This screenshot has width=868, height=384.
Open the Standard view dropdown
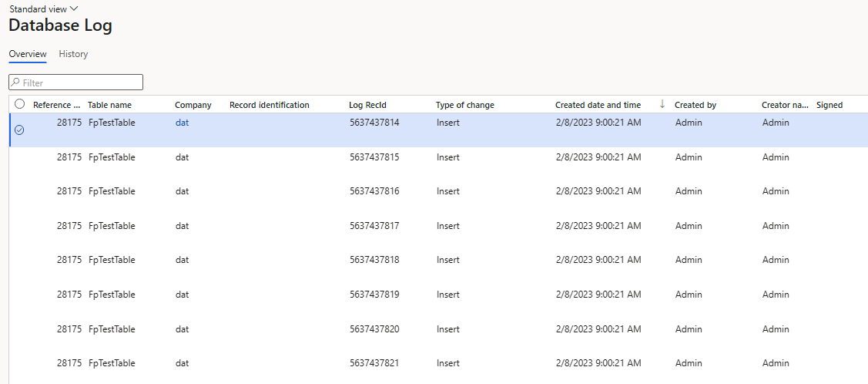click(x=44, y=8)
